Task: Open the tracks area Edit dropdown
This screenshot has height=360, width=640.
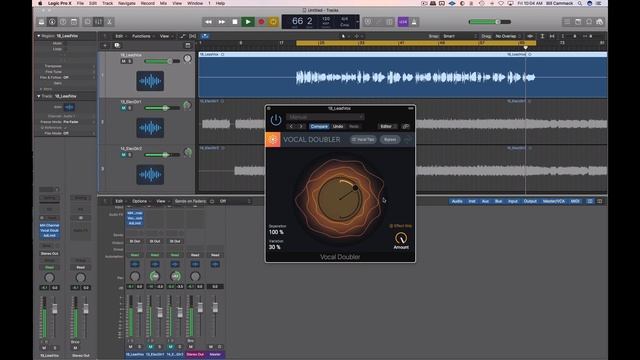Action: 120,36
